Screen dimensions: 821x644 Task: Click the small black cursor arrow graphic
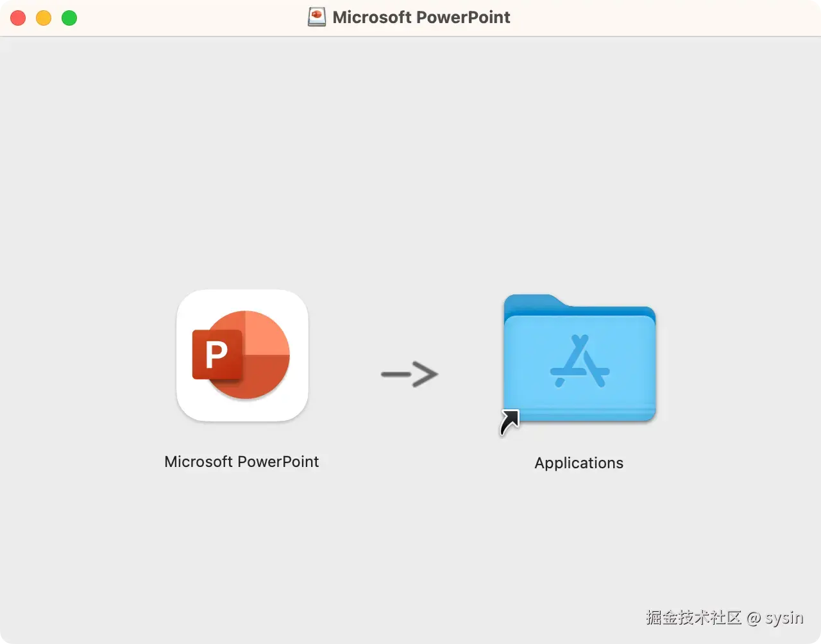pos(509,422)
